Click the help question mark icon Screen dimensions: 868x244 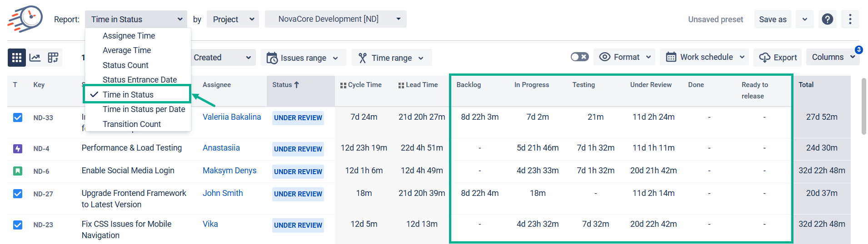pyautogui.click(x=828, y=19)
